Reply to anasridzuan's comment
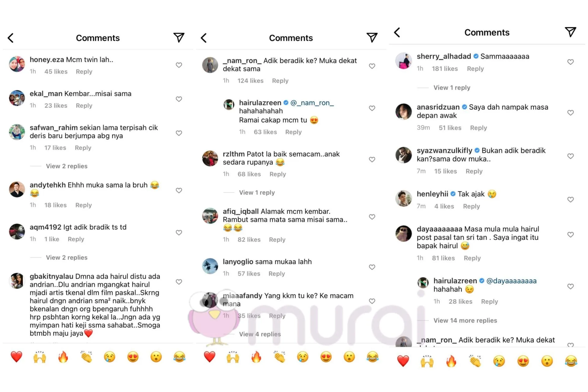The height and width of the screenshot is (392, 588). pos(478,128)
